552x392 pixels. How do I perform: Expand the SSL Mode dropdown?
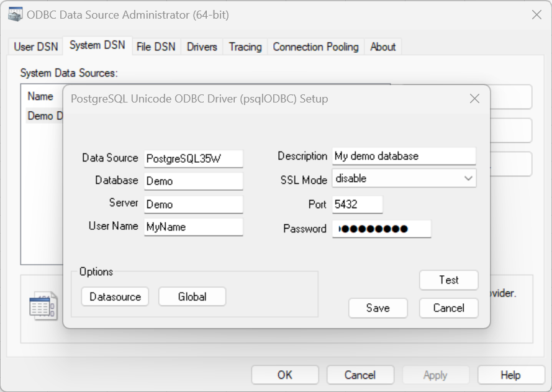(468, 179)
